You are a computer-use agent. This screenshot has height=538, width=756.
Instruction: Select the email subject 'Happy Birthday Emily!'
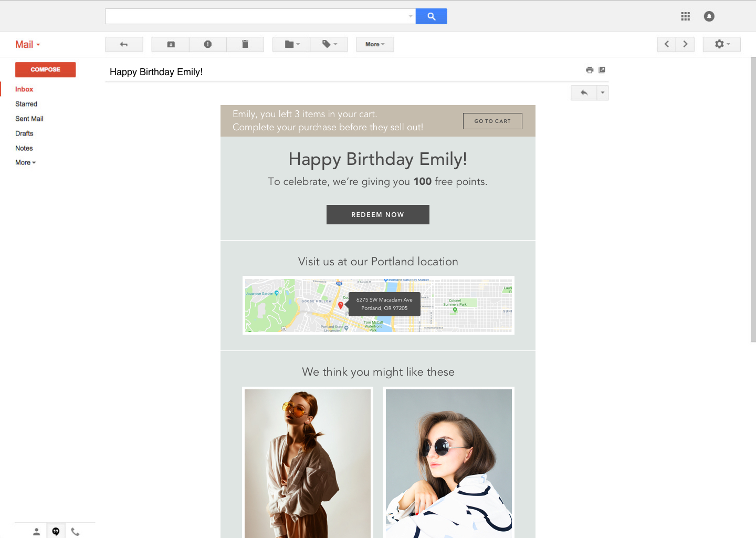(x=156, y=72)
